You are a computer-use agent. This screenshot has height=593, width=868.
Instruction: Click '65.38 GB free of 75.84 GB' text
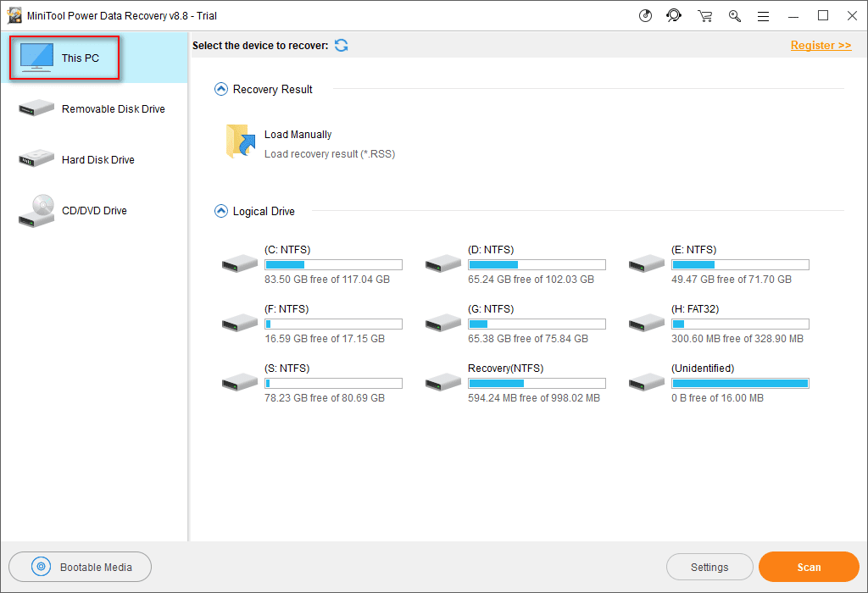[528, 339]
